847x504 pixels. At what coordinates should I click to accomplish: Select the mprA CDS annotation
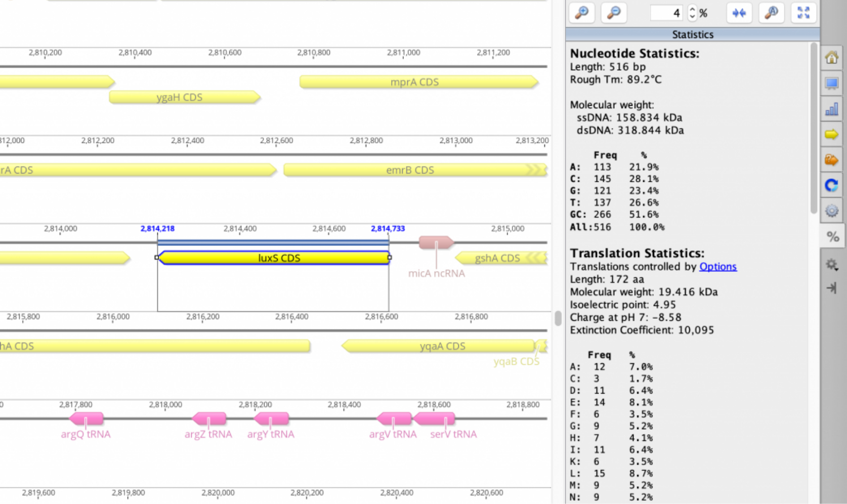click(419, 82)
